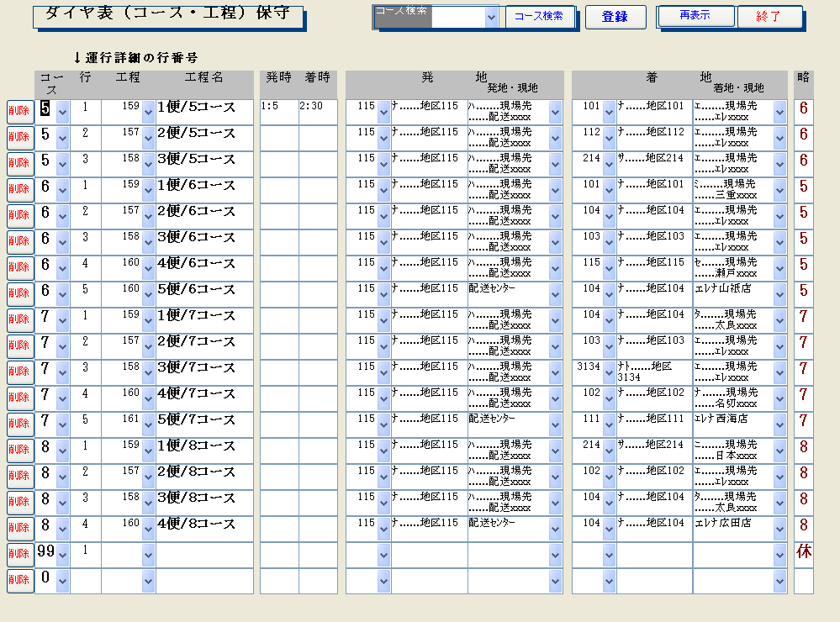Open the コース検索 combo box dropdown
The width and height of the screenshot is (840, 622).
491,18
